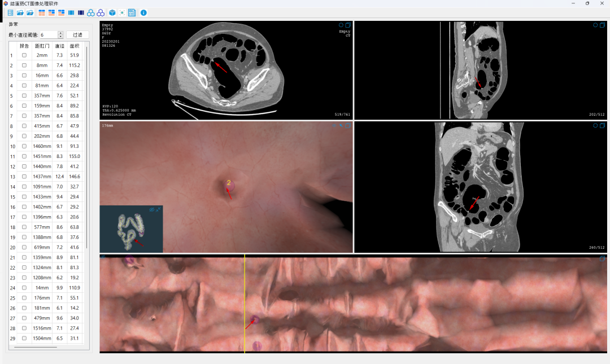The image size is (610, 364).
Task: Open the data list icon in toolbar
Action: pos(11,13)
